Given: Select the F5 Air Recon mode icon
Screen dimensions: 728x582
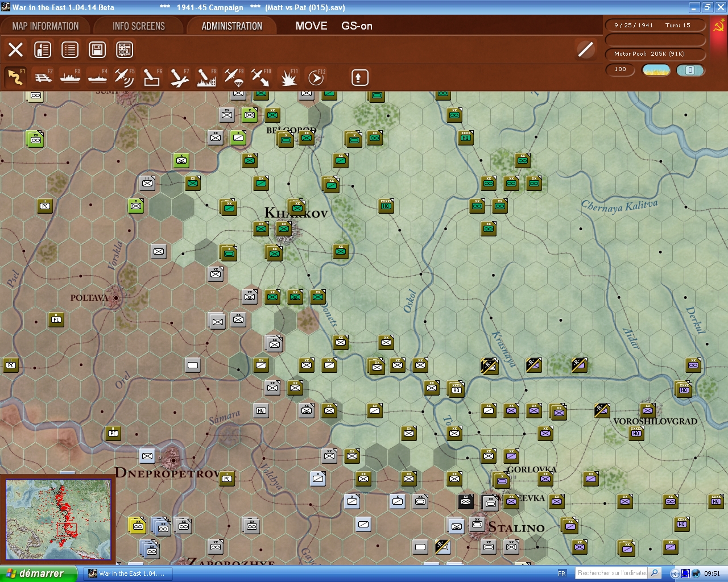Looking at the screenshot, I should click(125, 77).
